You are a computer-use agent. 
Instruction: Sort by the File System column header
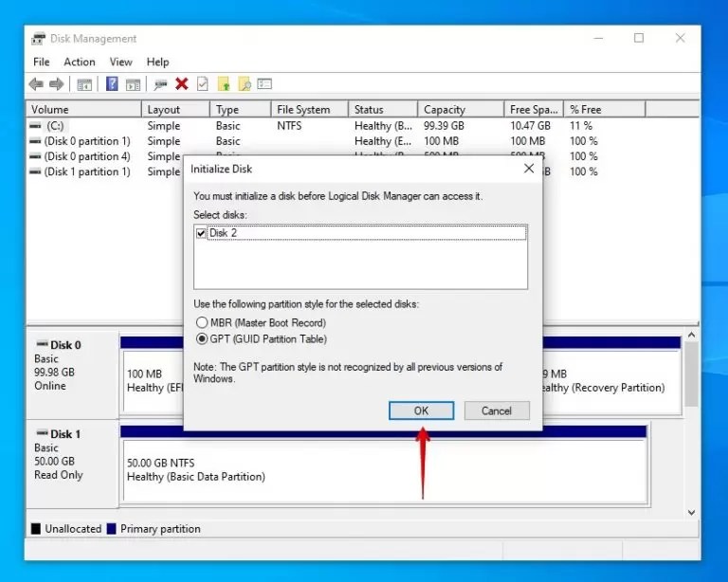[309, 110]
